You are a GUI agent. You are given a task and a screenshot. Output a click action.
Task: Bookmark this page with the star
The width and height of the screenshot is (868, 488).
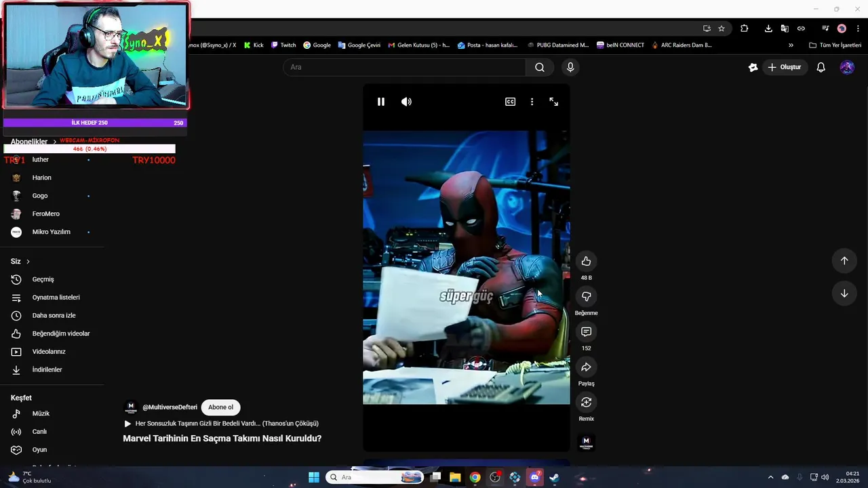[722, 28]
